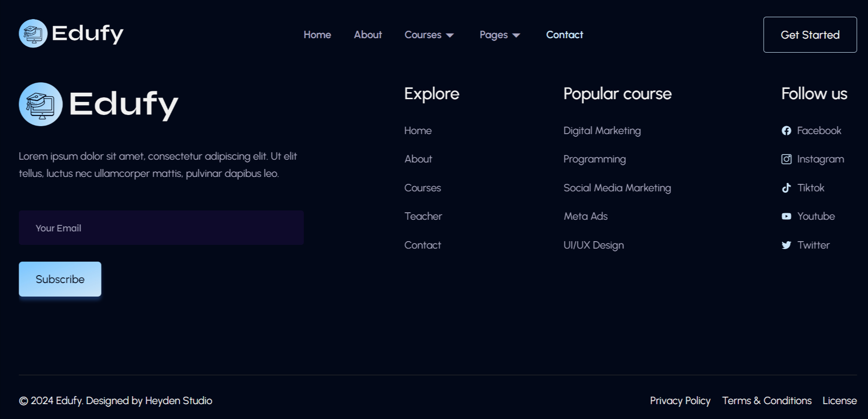
Task: View the Terms & Conditions page
Action: pos(766,401)
